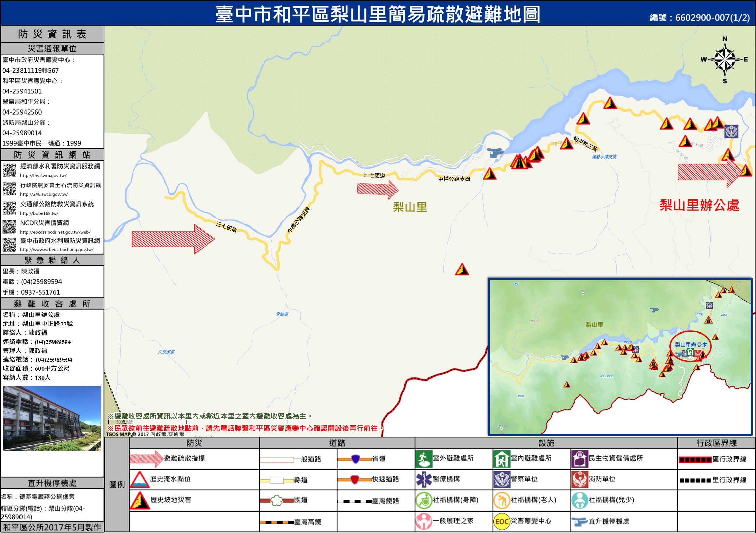Open the fhy2.wra.gov.tw link

43,175
